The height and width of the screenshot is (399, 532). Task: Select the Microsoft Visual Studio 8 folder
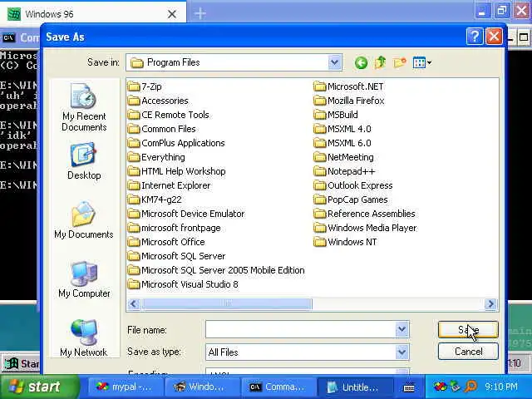click(183, 284)
